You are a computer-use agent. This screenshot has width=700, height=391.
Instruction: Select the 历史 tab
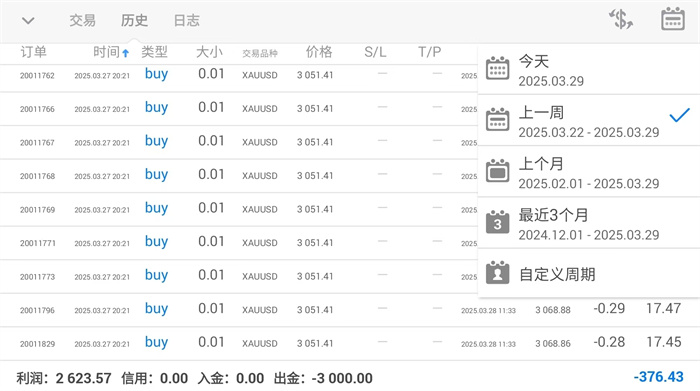134,20
